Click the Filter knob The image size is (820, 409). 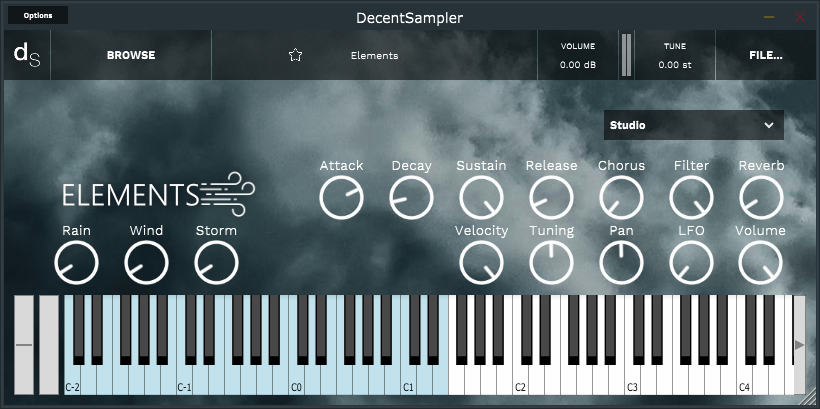click(691, 198)
